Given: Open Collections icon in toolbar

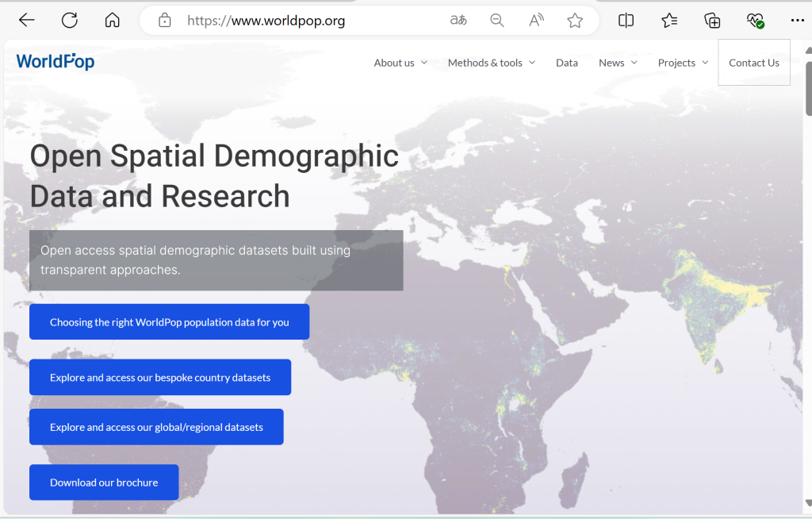Looking at the screenshot, I should 712,21.
